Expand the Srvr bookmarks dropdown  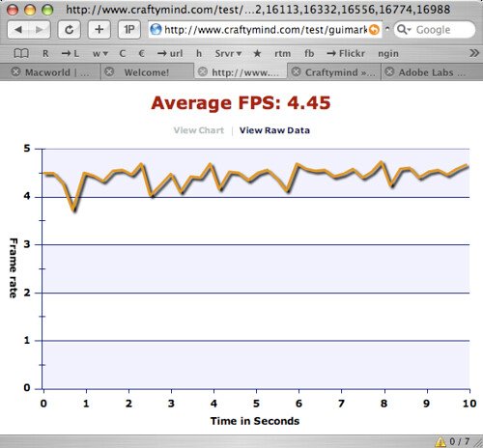point(228,53)
